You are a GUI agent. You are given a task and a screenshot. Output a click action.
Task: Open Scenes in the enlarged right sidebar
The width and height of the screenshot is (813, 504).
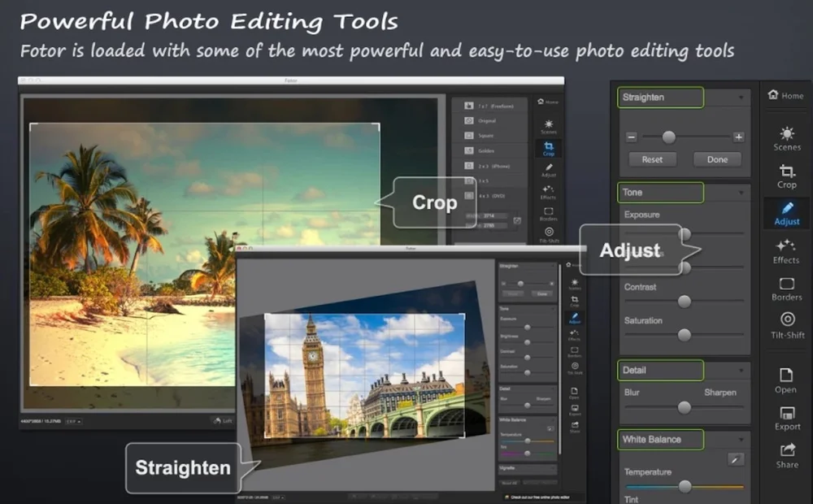(787, 138)
